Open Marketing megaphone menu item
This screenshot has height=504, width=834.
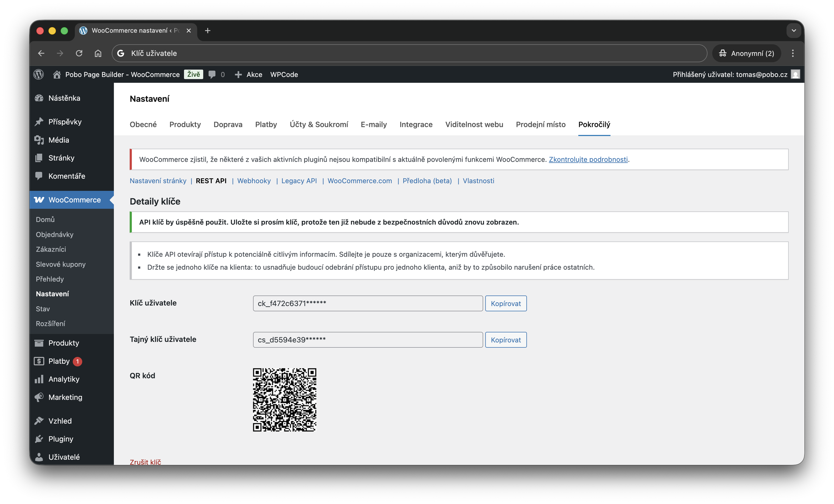[x=65, y=397]
